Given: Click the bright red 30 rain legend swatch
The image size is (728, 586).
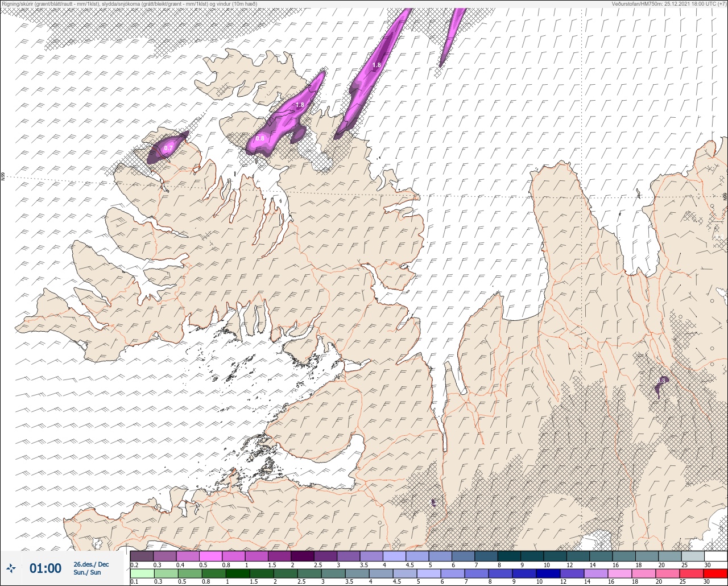Looking at the screenshot, I should pos(715,573).
